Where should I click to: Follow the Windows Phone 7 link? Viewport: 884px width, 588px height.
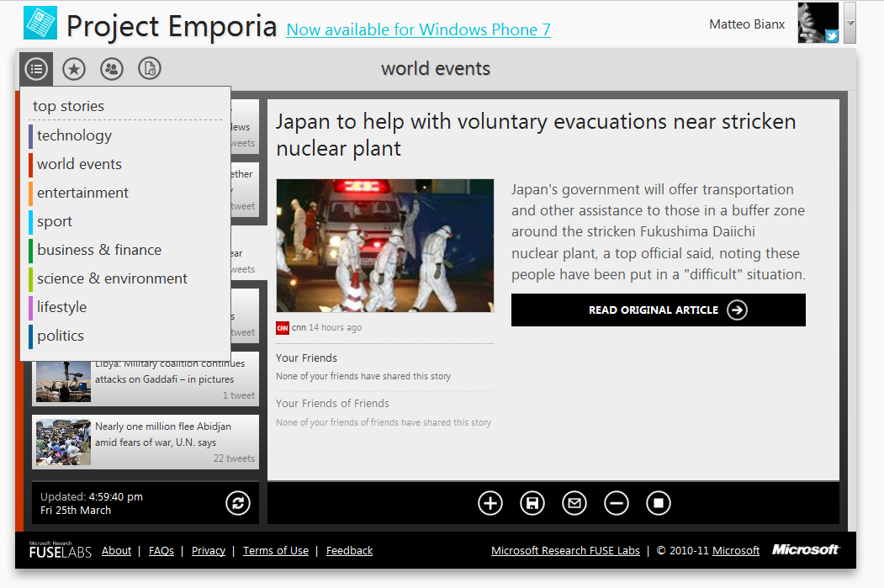pyautogui.click(x=418, y=29)
